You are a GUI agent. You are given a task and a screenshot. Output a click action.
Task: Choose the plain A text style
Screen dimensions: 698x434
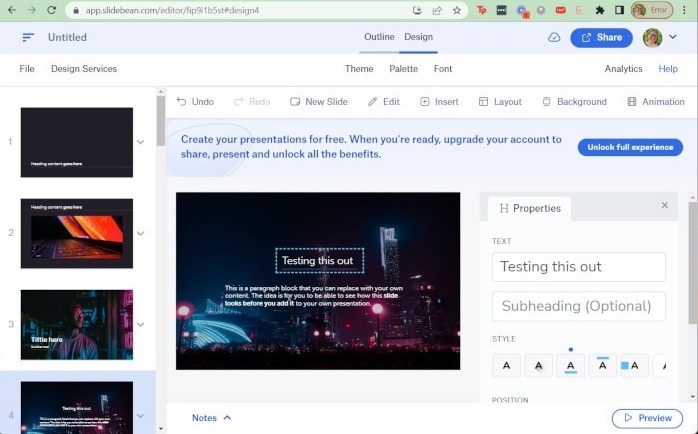(506, 365)
